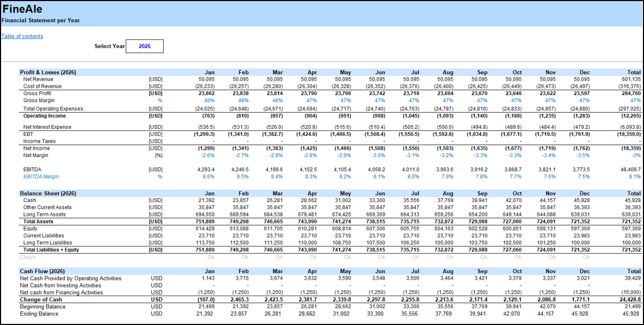
Task: Select the Balance Sheet (2026) section header
Action: tap(48, 194)
